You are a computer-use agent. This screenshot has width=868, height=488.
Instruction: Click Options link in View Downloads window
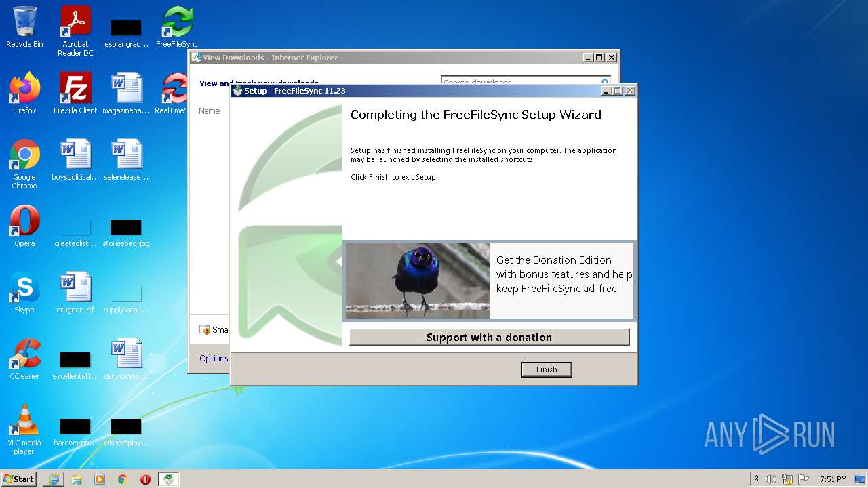214,358
